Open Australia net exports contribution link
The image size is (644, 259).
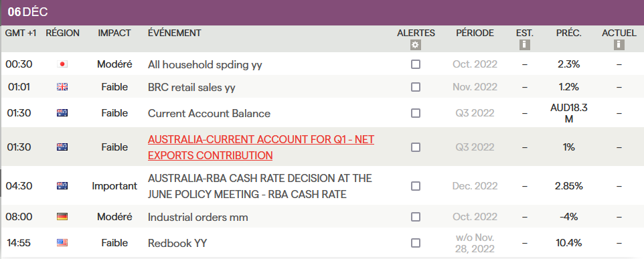coord(261,147)
